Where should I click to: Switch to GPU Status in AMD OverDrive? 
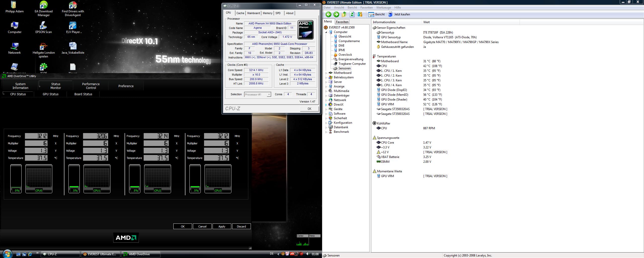pyautogui.click(x=51, y=94)
